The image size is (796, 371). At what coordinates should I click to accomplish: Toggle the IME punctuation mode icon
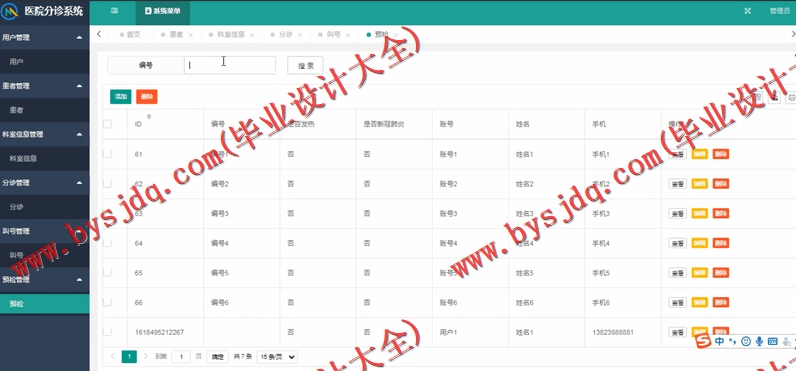tap(733, 342)
